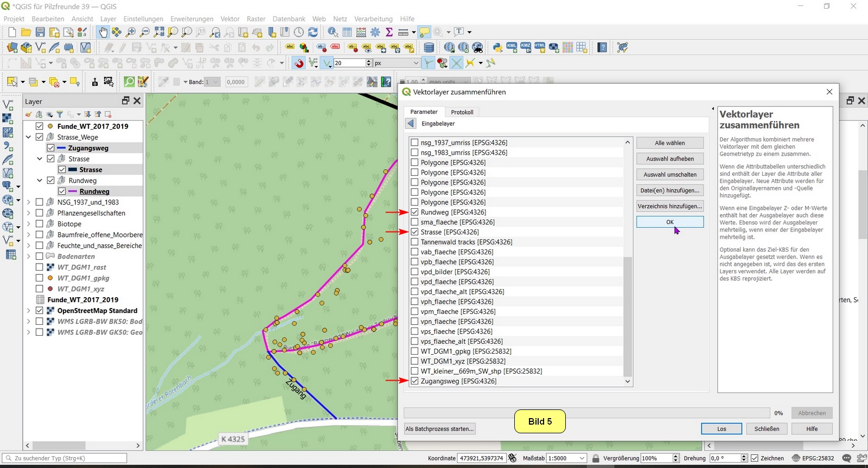Click the Koordinate input field
868x468 pixels.
481,458
